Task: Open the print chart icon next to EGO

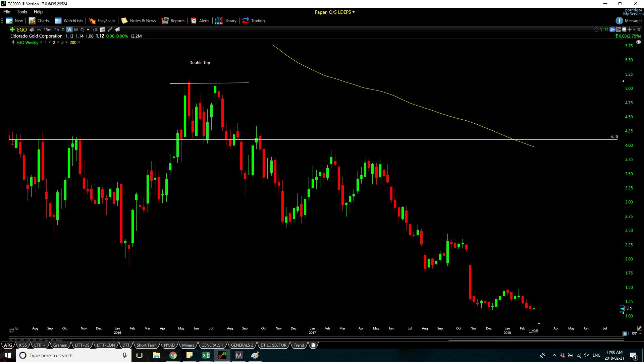Action: (x=32, y=29)
